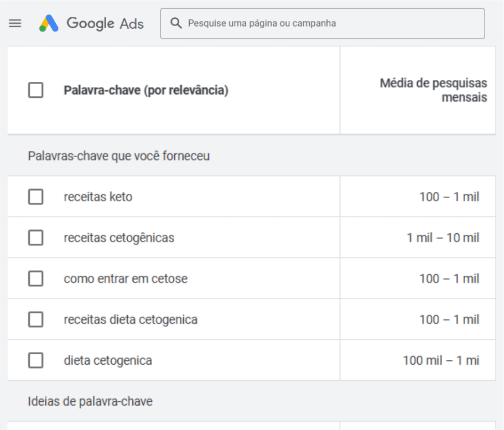Mark the dieta cetogenica checkbox
The height and width of the screenshot is (430, 504).
[x=36, y=360]
